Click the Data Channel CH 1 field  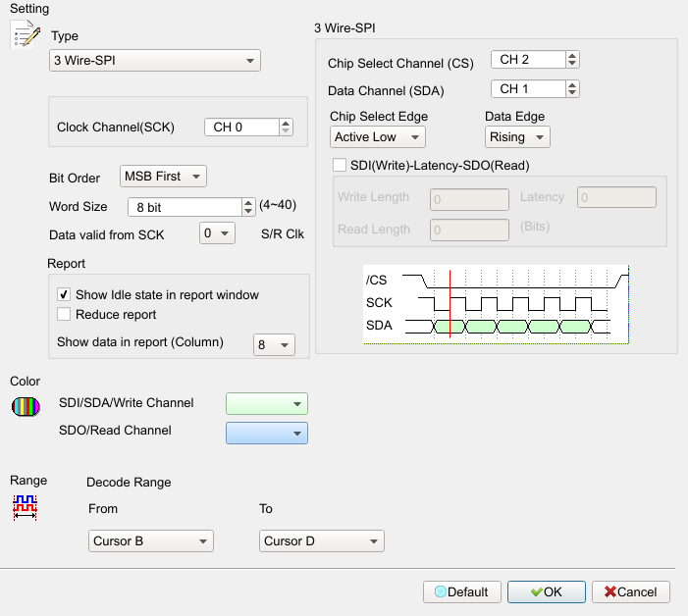(x=528, y=89)
